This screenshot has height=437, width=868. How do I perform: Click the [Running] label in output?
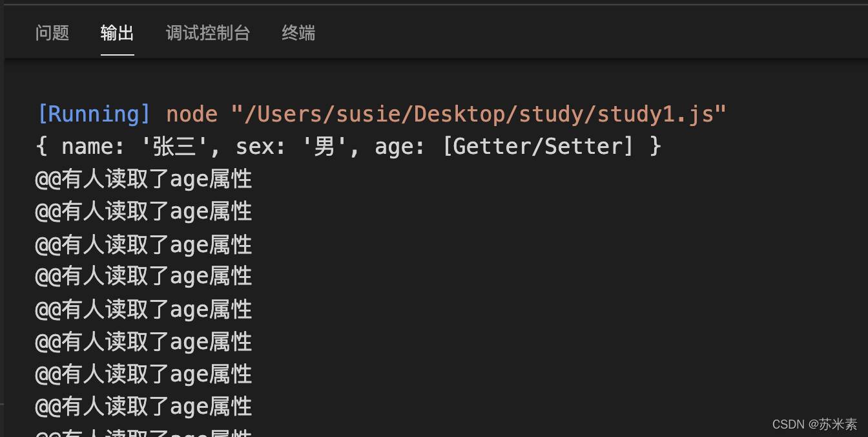point(94,114)
